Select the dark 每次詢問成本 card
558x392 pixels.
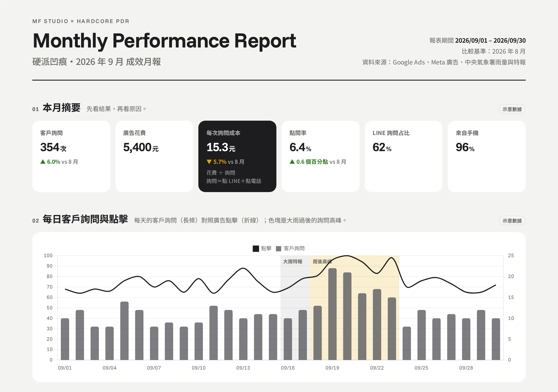[237, 156]
